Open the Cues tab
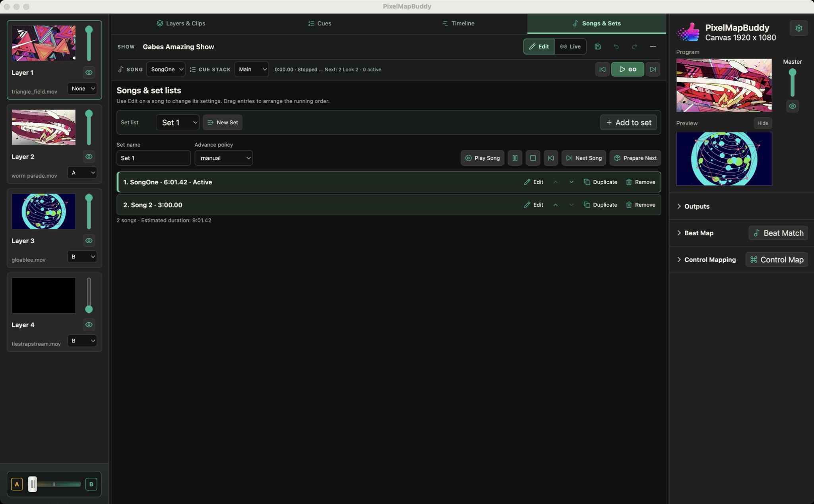 point(320,23)
